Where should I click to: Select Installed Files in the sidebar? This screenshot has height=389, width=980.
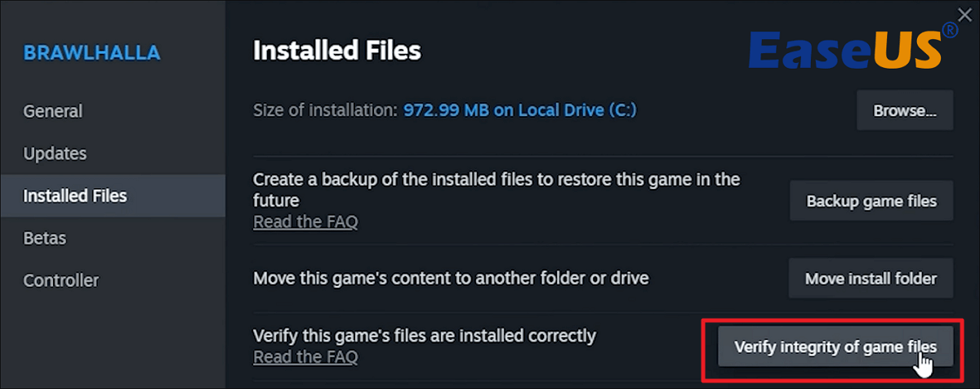pyautogui.click(x=75, y=196)
